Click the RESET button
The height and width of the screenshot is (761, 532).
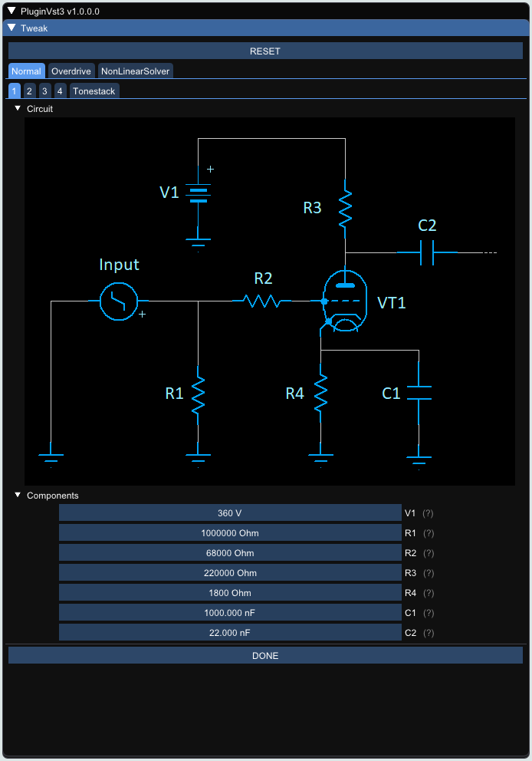click(x=265, y=51)
